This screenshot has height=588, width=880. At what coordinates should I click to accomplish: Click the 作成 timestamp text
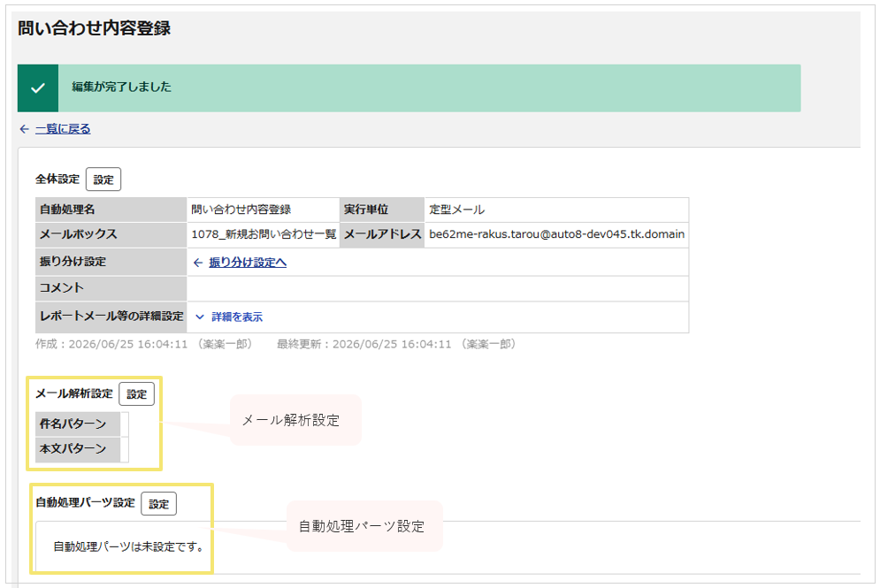coord(143,344)
